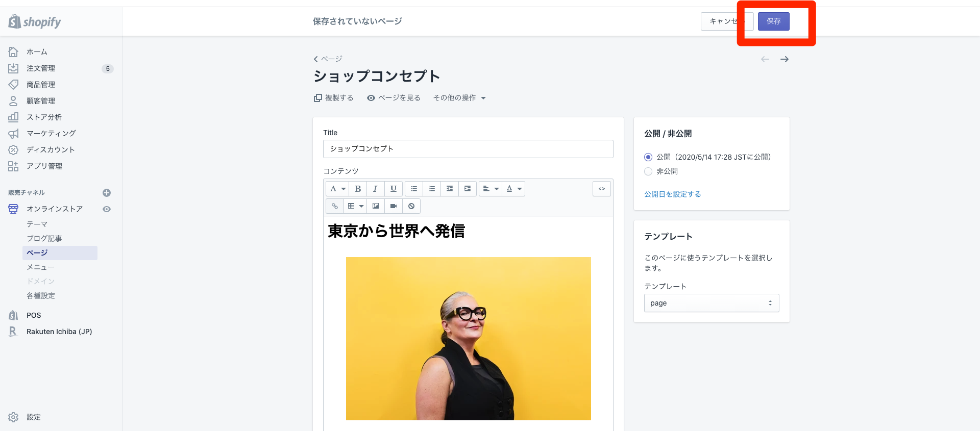Open 顧客管理 customers section
Screen dimensions: 980x431
[x=41, y=101]
